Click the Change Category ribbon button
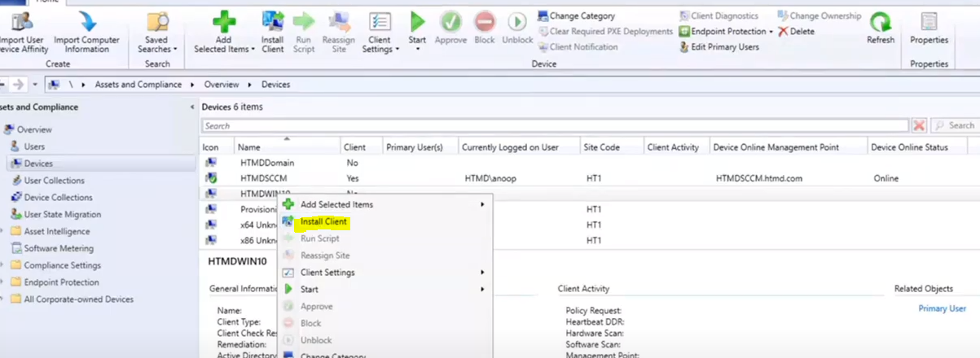This screenshot has width=980, height=358. 576,15
